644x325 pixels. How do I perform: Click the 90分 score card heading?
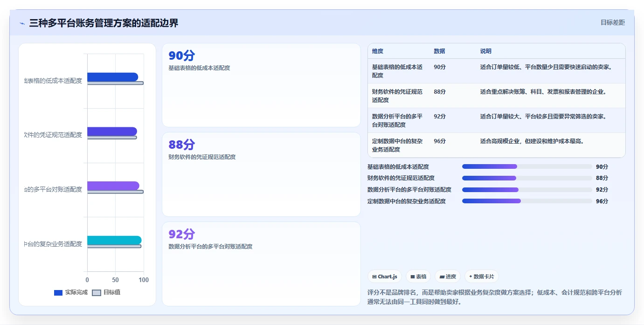181,56
